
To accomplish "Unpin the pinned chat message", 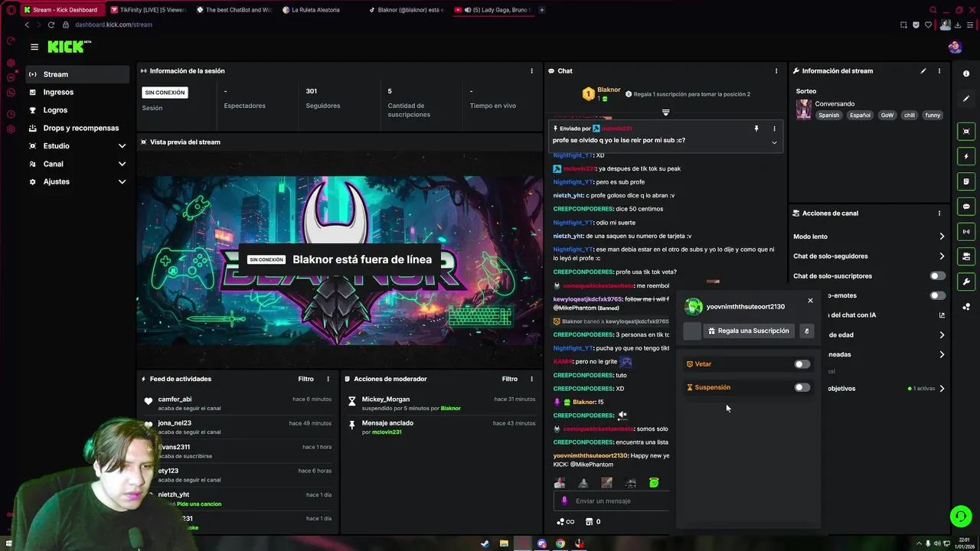I will pyautogui.click(x=756, y=129).
